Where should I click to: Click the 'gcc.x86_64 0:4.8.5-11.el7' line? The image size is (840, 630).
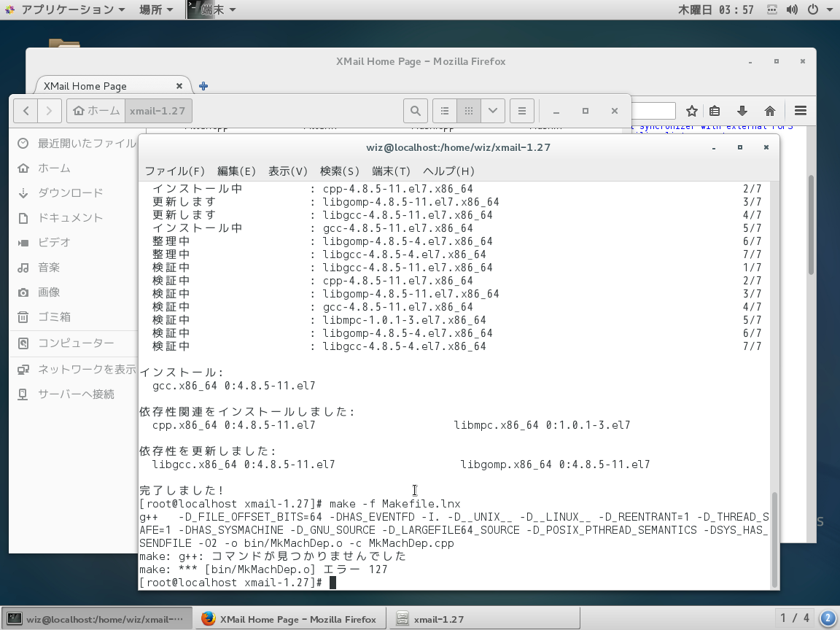click(233, 386)
